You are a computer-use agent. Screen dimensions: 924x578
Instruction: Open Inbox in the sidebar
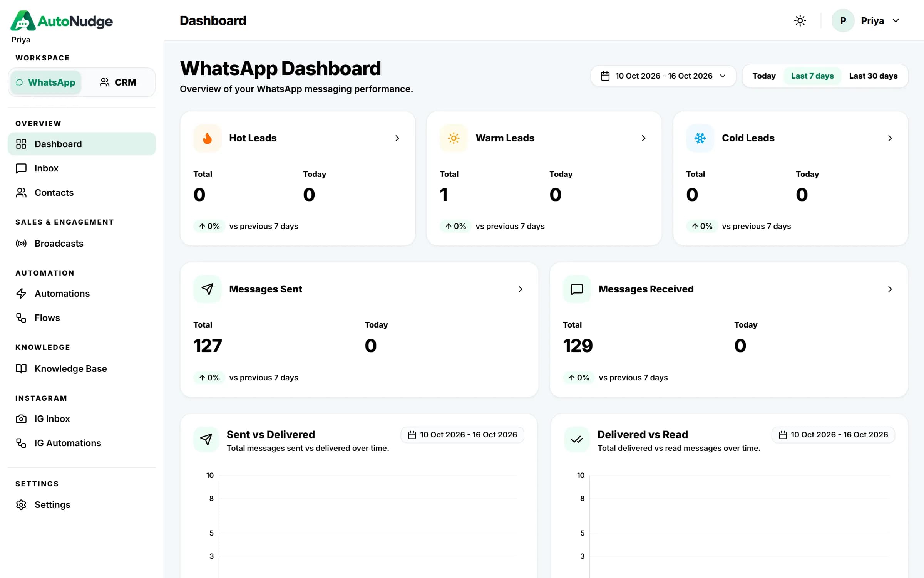82,168
